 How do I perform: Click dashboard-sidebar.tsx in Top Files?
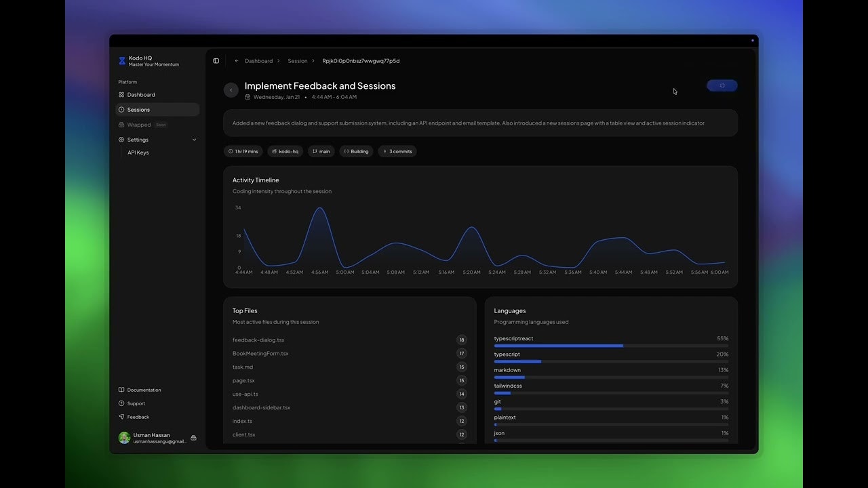(x=261, y=408)
